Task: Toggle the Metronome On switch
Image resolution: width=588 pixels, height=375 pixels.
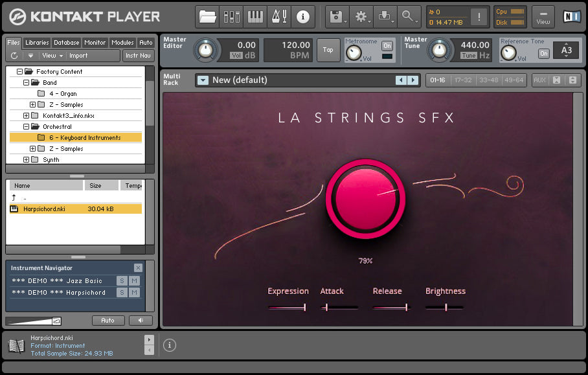Action: pos(387,46)
